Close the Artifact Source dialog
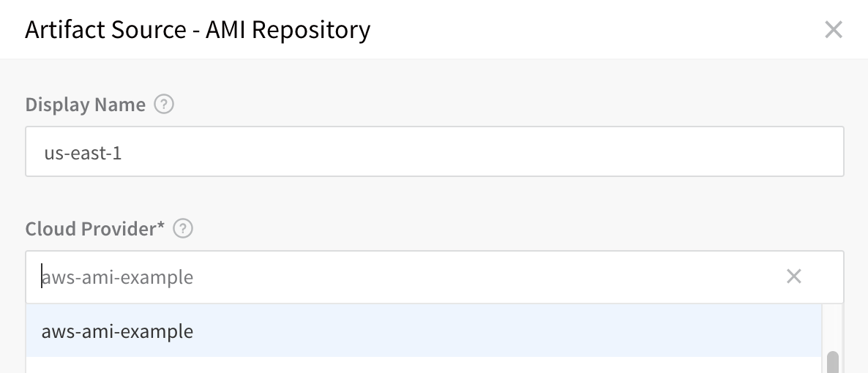This screenshot has height=373, width=868. (x=833, y=29)
